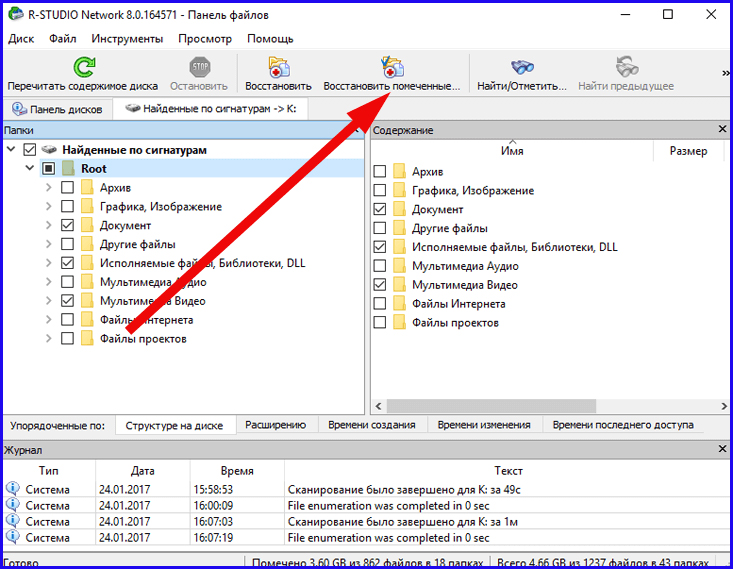
Task: Click the Найти/Отметить binoculars icon
Action: click(x=522, y=67)
